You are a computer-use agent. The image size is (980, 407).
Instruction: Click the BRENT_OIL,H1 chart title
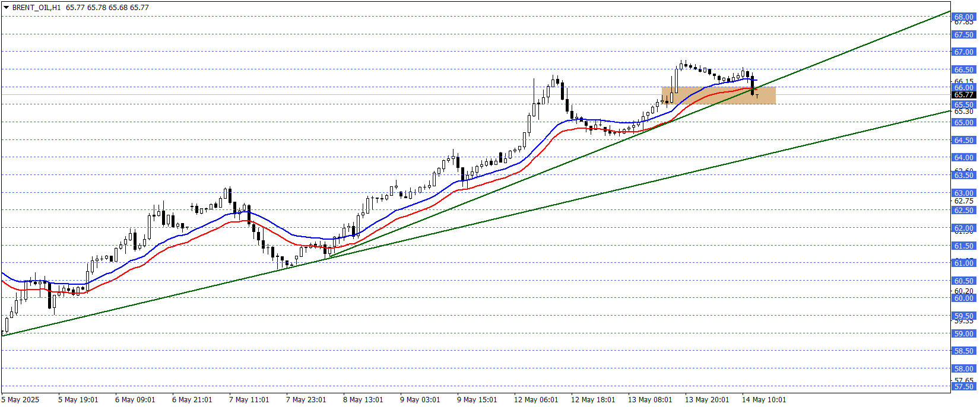pyautogui.click(x=36, y=8)
